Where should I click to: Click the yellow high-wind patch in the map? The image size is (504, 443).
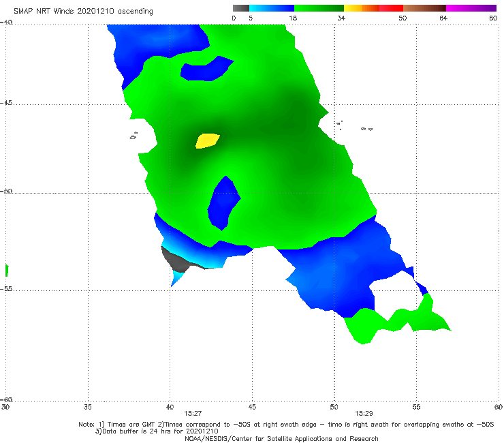point(208,141)
